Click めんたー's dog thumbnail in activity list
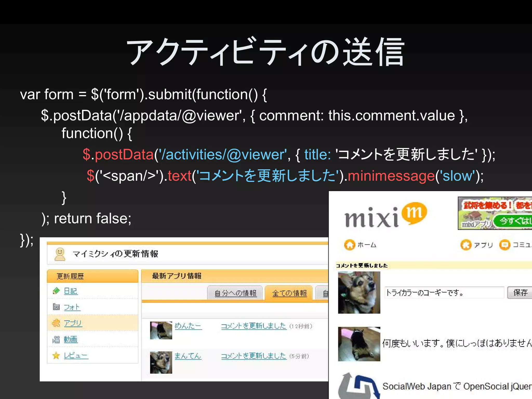 [x=161, y=330]
